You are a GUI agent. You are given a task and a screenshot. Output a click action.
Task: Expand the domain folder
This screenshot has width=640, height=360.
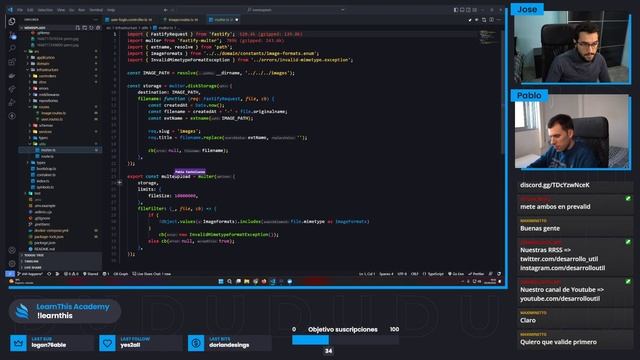click(x=28, y=64)
